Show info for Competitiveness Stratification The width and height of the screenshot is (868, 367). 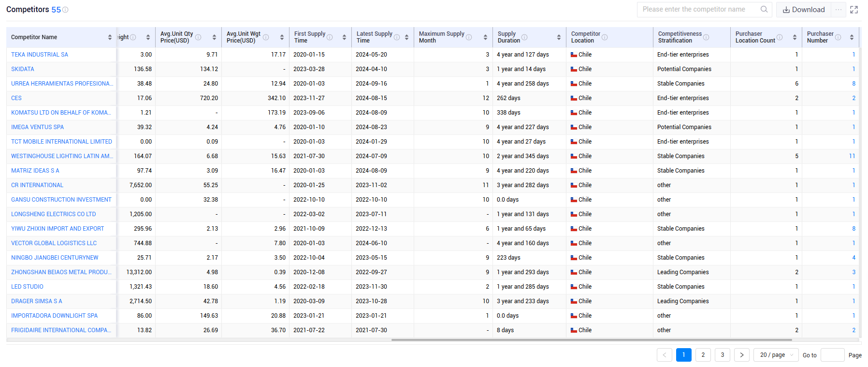[706, 37]
